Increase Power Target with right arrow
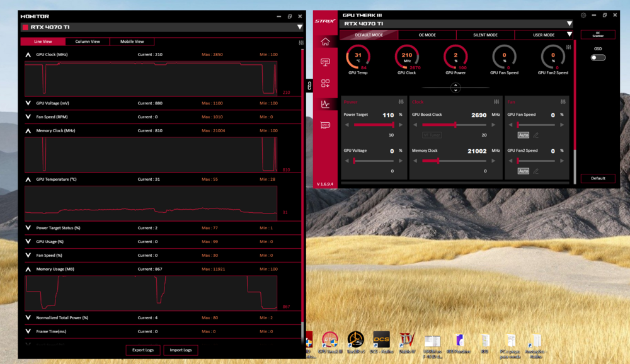630x364 pixels. click(401, 125)
